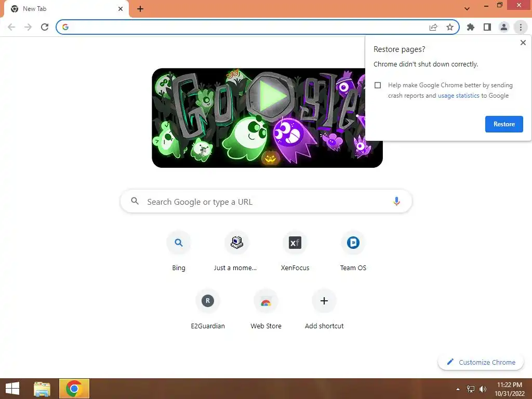The height and width of the screenshot is (399, 532).
Task: Open File Explorer from the taskbar
Action: pyautogui.click(x=42, y=389)
